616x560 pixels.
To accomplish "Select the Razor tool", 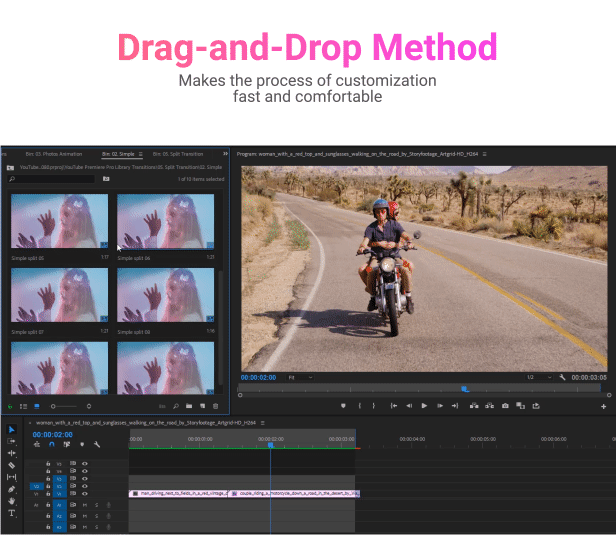I will [12, 465].
